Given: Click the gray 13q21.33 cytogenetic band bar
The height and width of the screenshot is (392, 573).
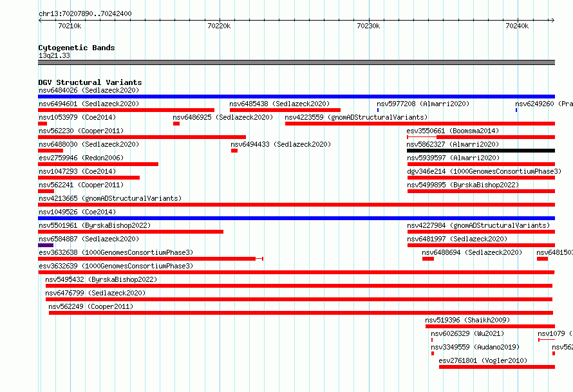Looking at the screenshot, I should pyautogui.click(x=296, y=62).
